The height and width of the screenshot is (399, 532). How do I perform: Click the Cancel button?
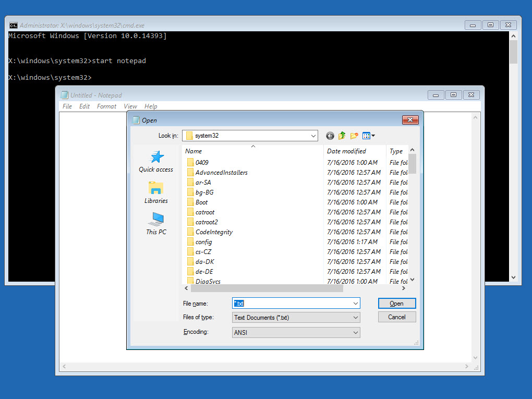click(396, 317)
